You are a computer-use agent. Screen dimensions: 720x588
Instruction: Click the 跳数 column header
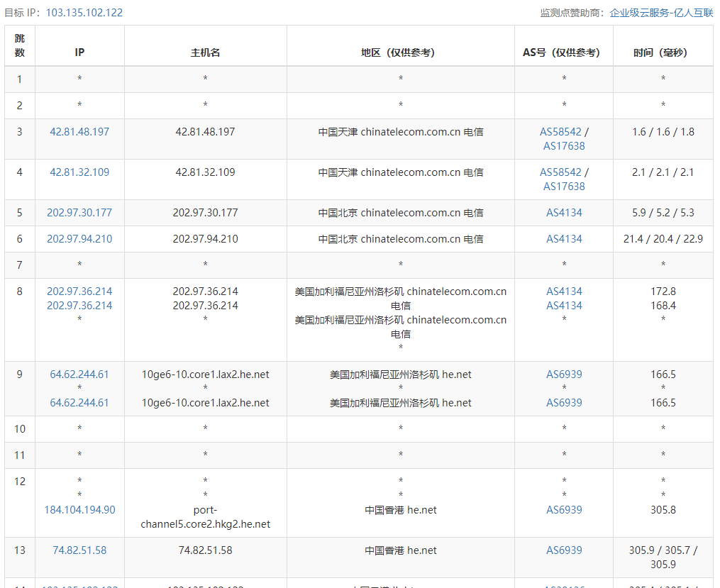click(x=20, y=45)
